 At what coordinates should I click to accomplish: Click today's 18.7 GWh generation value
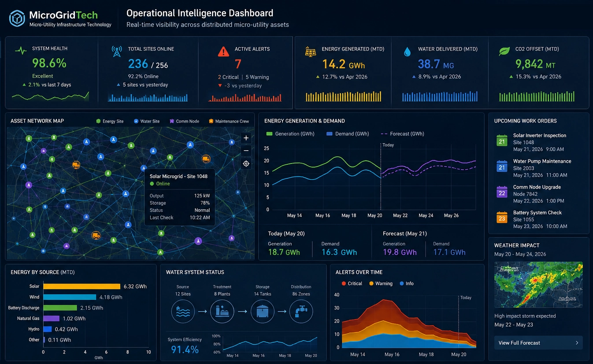pos(284,253)
